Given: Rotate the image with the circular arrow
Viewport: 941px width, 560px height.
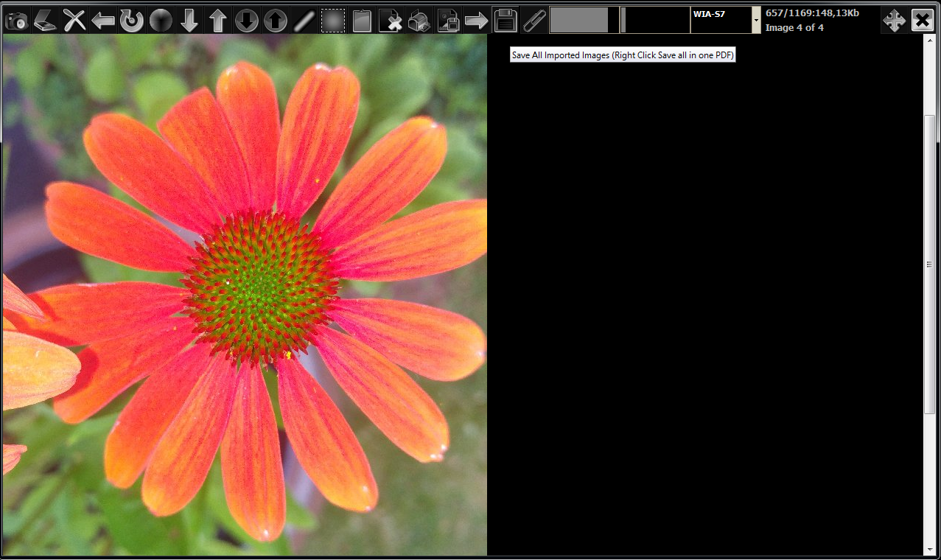Looking at the screenshot, I should pos(132,21).
